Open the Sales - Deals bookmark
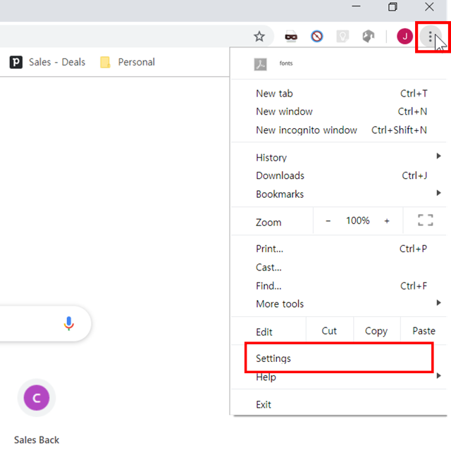This screenshot has height=476, width=451. coord(48,62)
